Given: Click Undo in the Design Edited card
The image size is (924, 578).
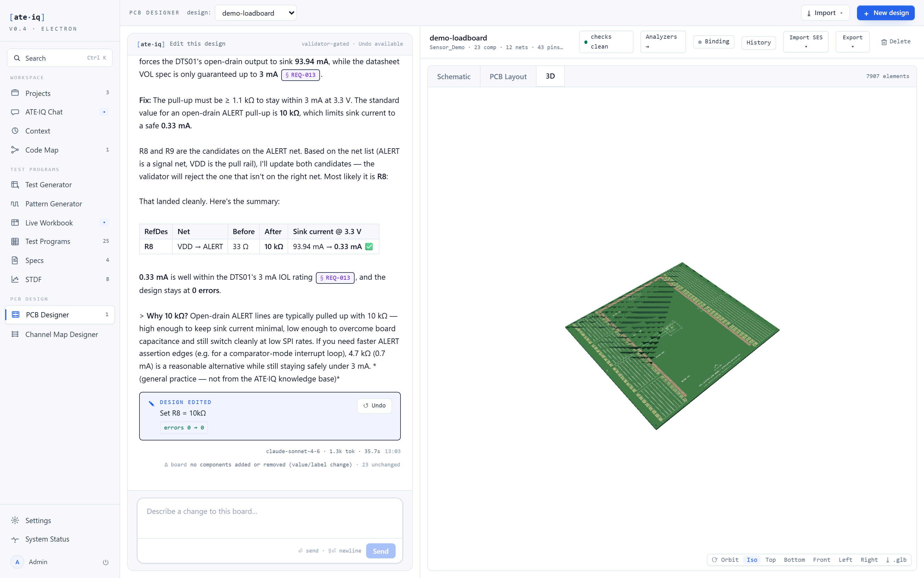Looking at the screenshot, I should pyautogui.click(x=374, y=405).
